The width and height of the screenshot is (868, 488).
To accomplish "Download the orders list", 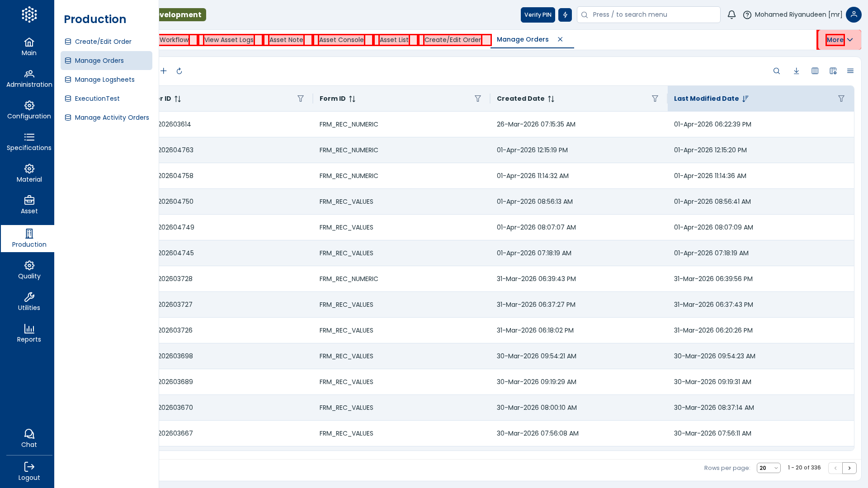I will 797,71.
